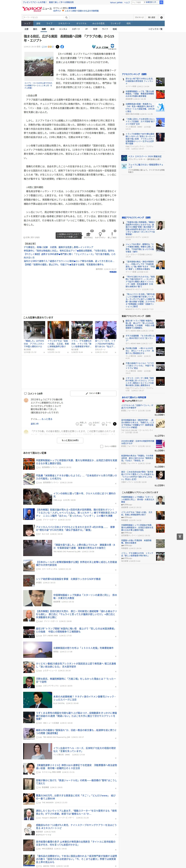
Task: Click the scroll-to-top arrow button
Action: coord(180,537)
